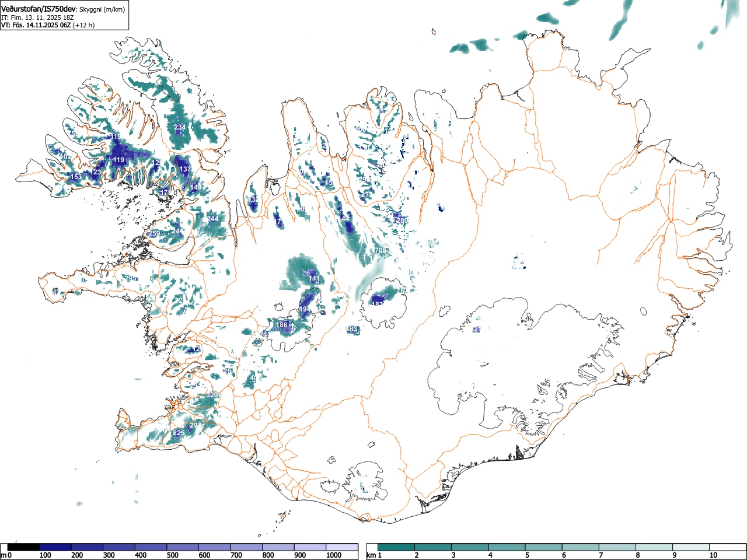This screenshot has width=747, height=560.
Task: Click the 141 visibility value on the map
Action: point(314,279)
